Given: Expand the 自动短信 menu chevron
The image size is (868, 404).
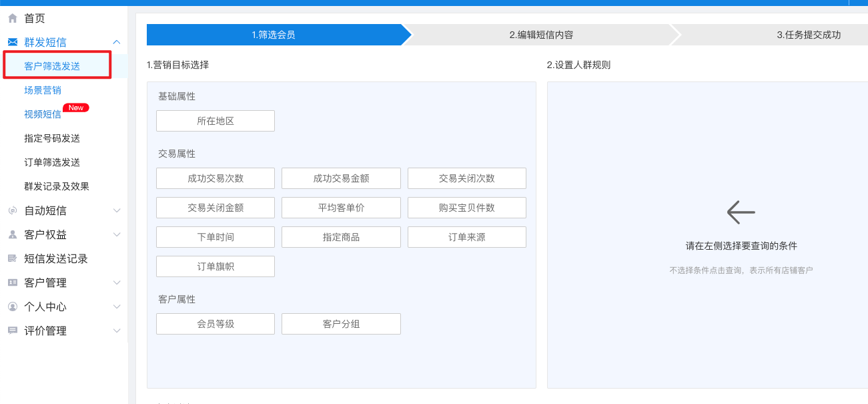Looking at the screenshot, I should click(117, 211).
